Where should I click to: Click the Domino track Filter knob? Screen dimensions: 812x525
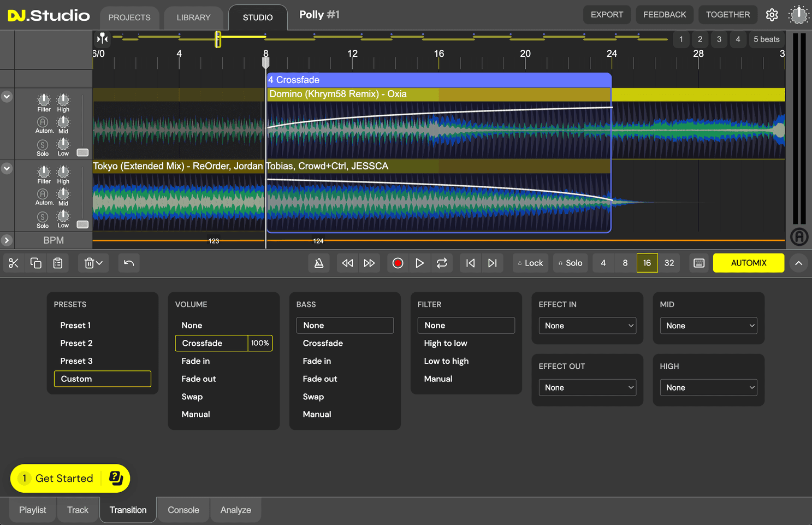click(44, 100)
